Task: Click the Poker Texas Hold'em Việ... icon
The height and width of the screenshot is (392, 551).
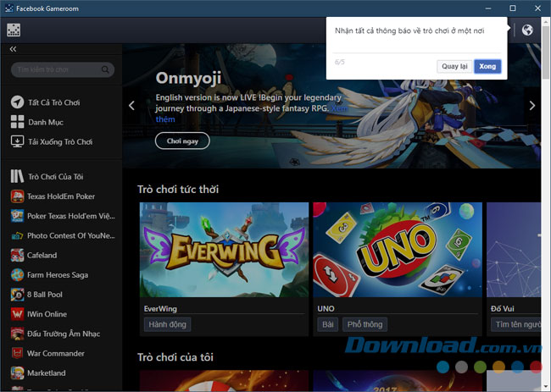Action: click(17, 216)
